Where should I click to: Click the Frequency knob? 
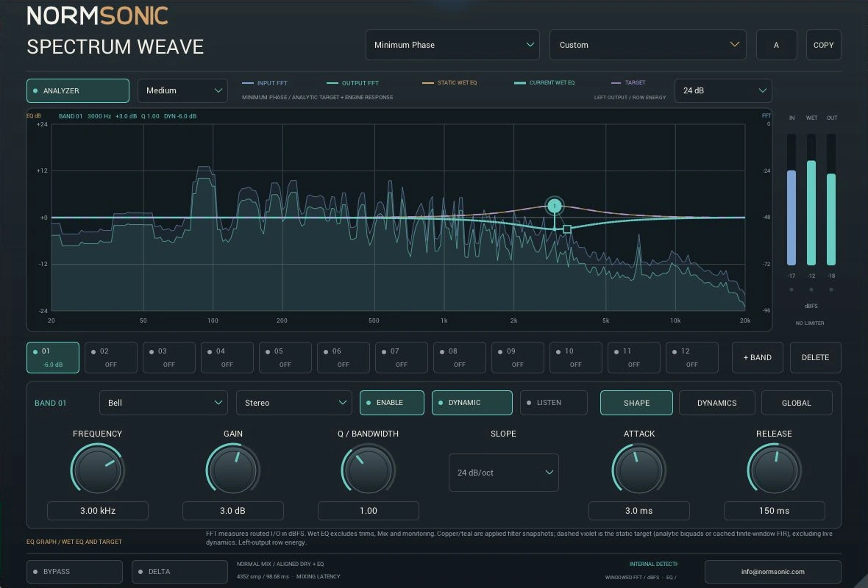pos(97,470)
